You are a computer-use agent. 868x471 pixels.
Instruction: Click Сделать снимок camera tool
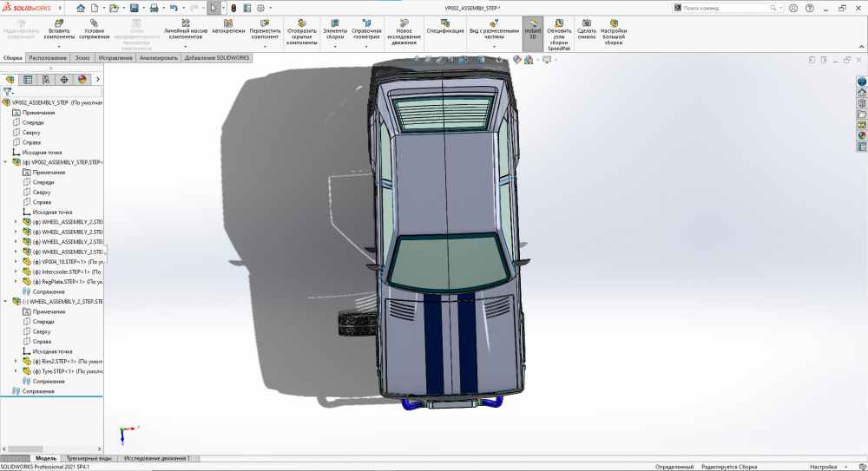tap(587, 29)
